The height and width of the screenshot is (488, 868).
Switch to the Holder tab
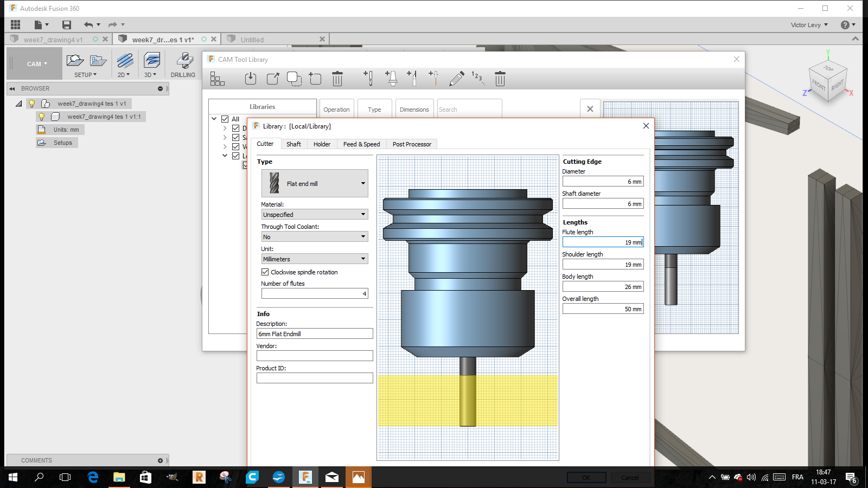click(322, 144)
